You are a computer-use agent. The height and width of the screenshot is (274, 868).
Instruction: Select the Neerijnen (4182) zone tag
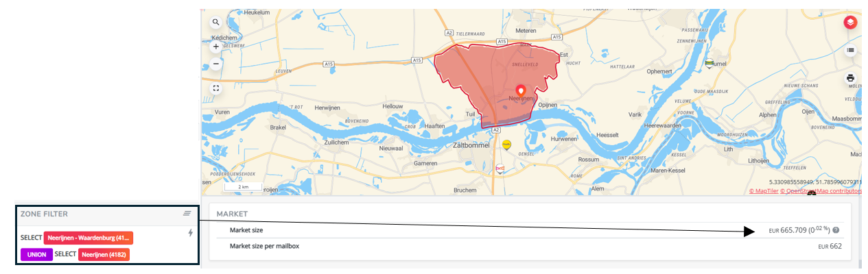[104, 254]
